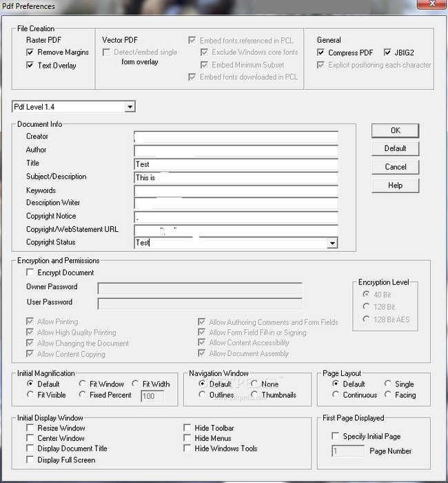
Task: Click the Keywords text field
Action: point(236,191)
